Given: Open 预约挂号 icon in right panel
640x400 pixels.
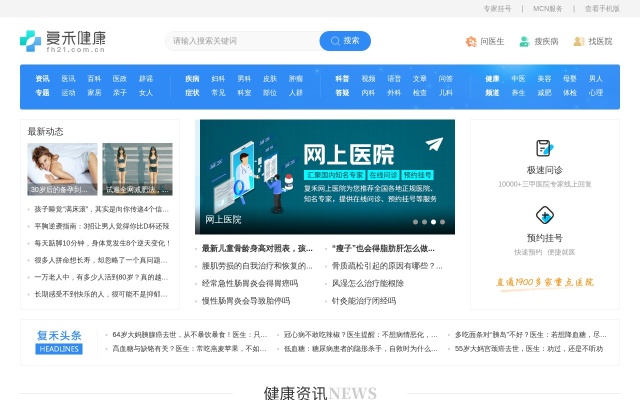Looking at the screenshot, I should click(544, 215).
